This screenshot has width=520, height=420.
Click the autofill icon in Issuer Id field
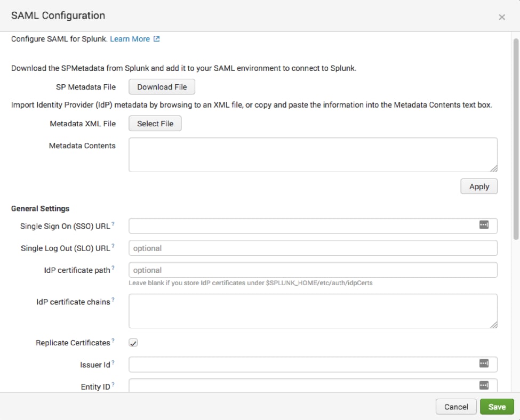(484, 364)
